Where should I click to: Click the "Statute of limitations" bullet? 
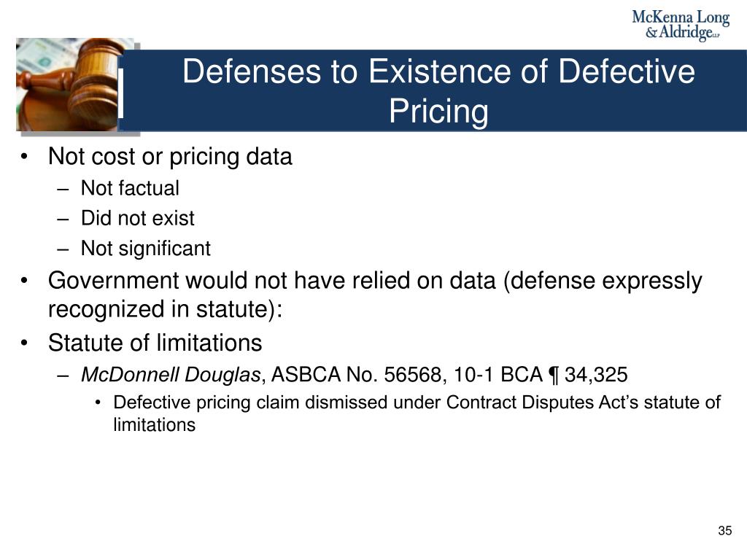point(155,343)
